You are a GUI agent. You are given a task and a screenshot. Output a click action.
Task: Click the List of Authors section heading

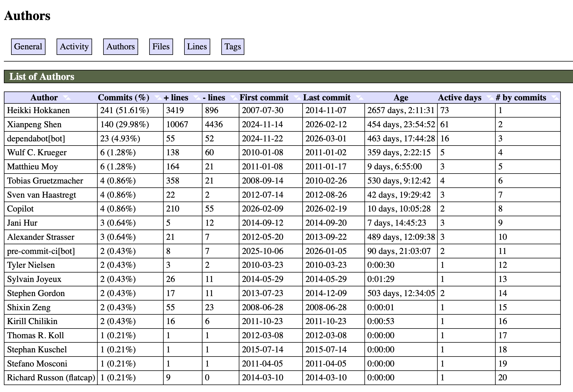[x=42, y=77]
